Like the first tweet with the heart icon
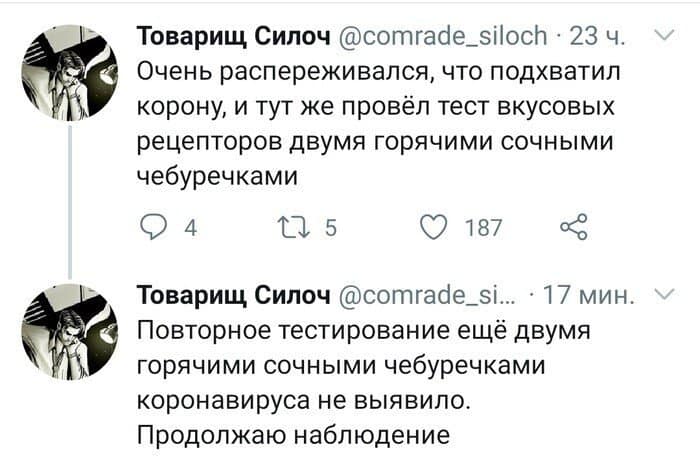700x469 pixels. tap(433, 227)
